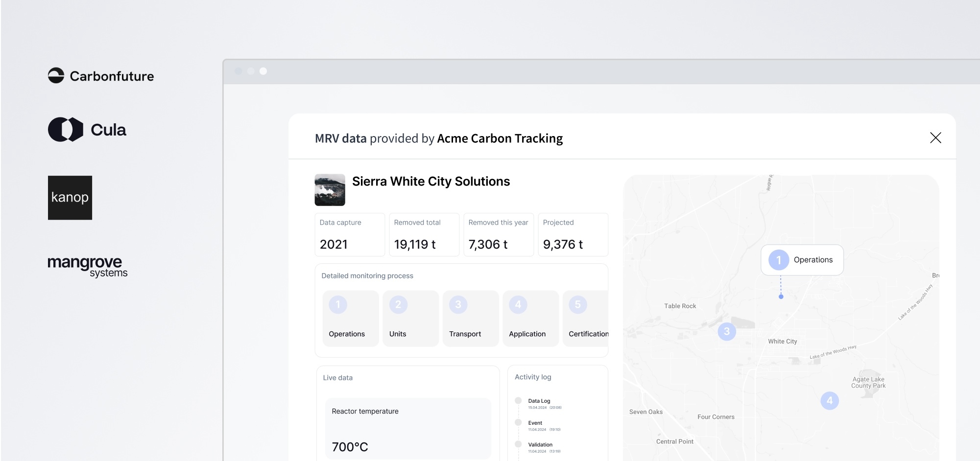This screenshot has height=461, width=980.
Task: Click Seven Oaks label on map
Action: click(646, 412)
